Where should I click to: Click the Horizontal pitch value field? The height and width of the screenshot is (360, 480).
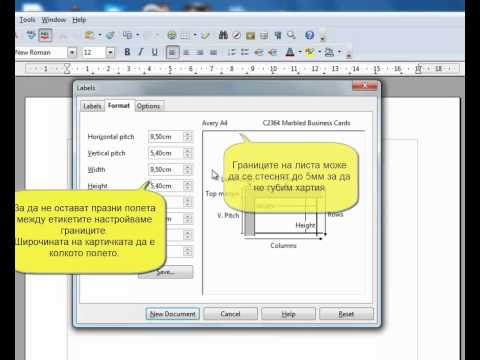pos(166,137)
